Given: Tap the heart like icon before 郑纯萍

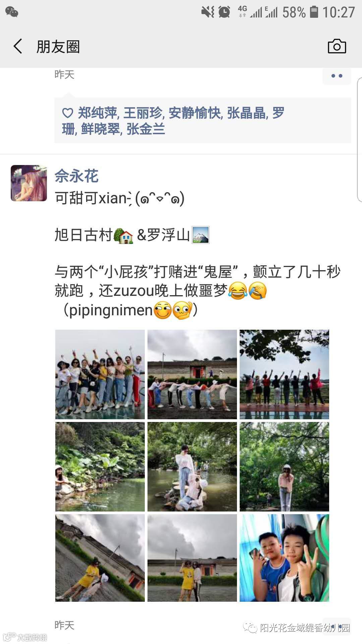Looking at the screenshot, I should pos(67,113).
